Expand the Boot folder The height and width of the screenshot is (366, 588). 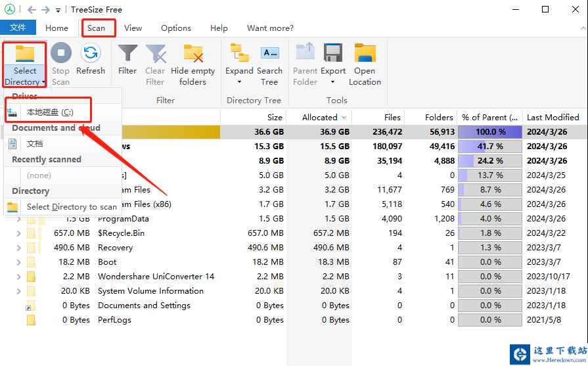pyautogui.click(x=19, y=262)
